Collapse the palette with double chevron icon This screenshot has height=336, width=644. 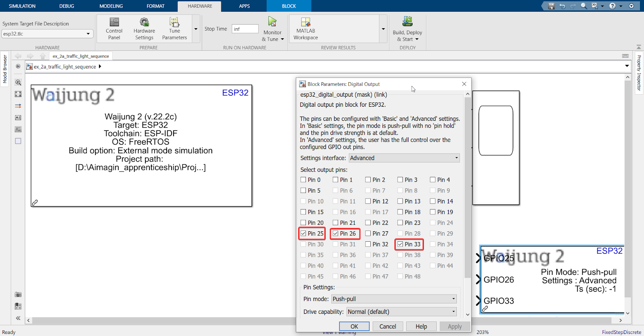coord(18,318)
